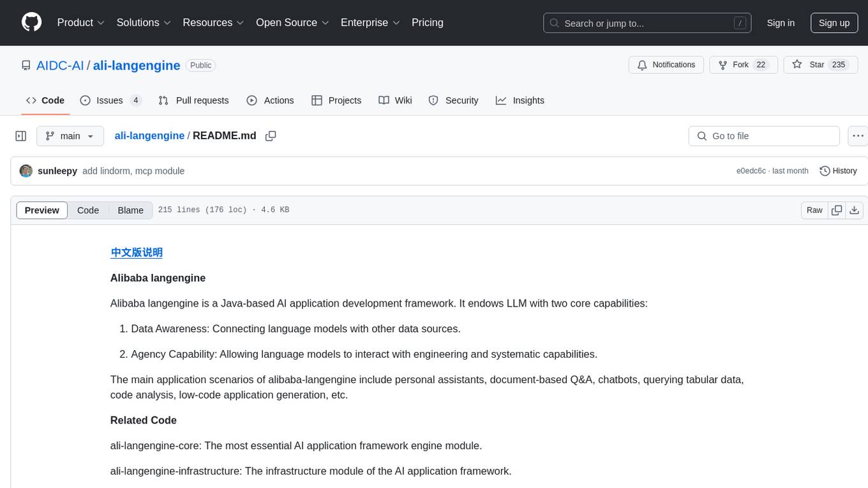This screenshot has height=488, width=868.
Task: Open sunleepy's avatar
Action: click(x=26, y=171)
